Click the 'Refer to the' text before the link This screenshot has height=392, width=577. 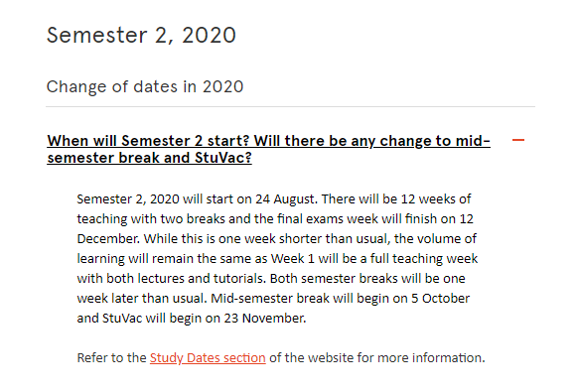click(x=111, y=358)
